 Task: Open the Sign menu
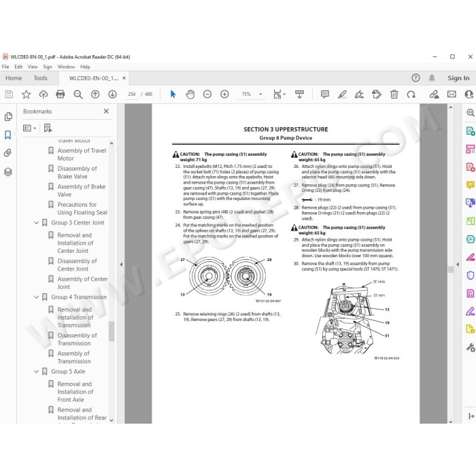click(x=48, y=67)
